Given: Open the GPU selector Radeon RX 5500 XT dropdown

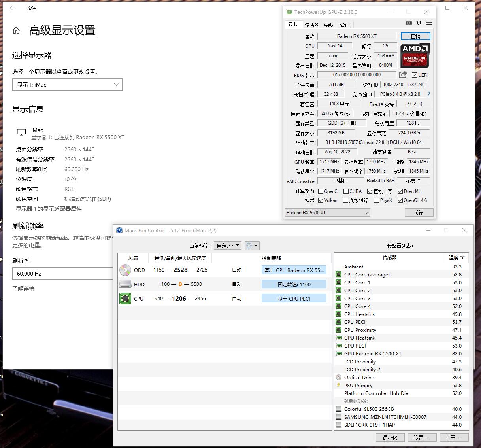Looking at the screenshot, I should (328, 213).
